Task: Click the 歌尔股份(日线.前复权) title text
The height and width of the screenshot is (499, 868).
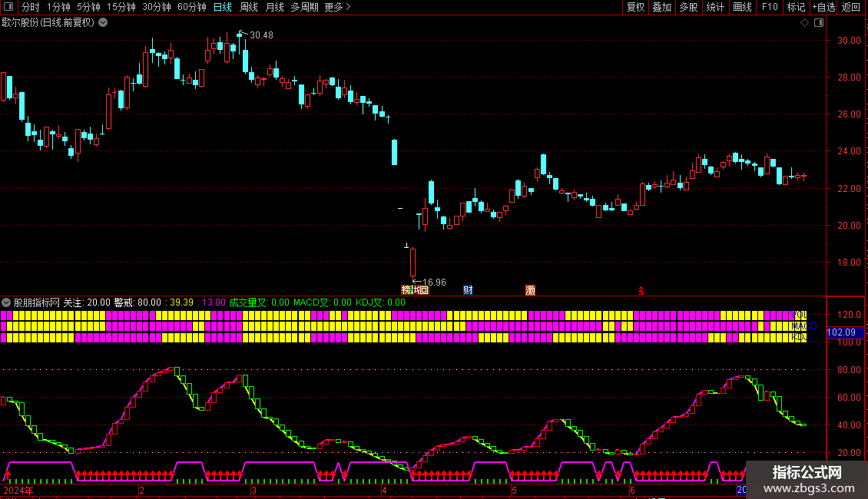Action: click(x=48, y=23)
